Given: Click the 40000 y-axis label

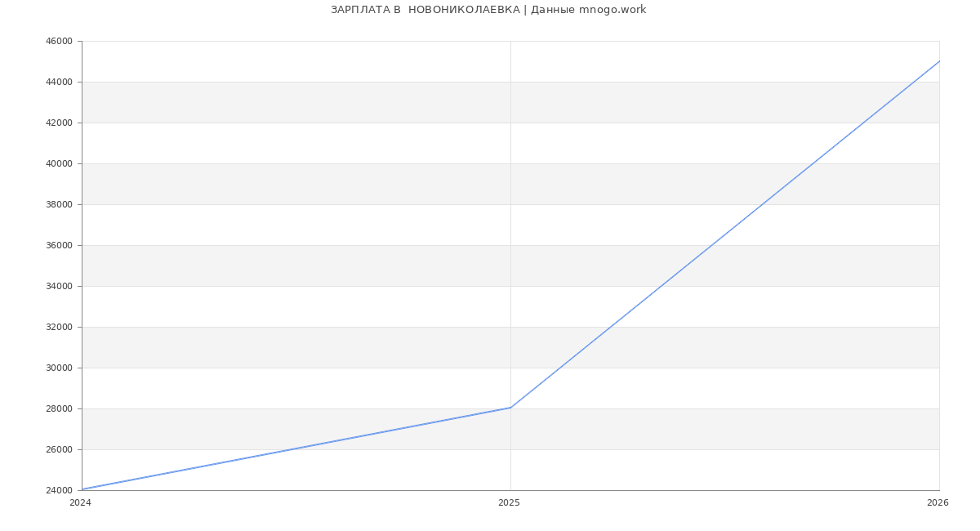Looking at the screenshot, I should coord(59,163).
